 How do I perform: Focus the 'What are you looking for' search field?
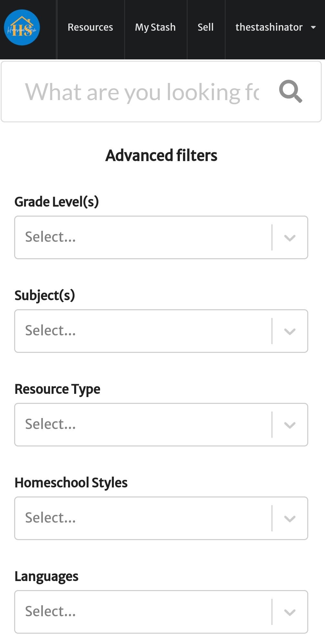pyautogui.click(x=142, y=92)
